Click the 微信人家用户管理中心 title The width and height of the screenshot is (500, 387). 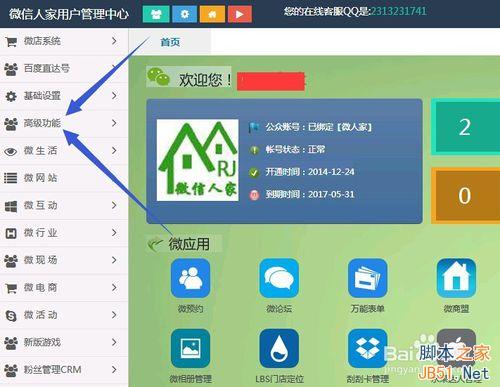(x=69, y=14)
